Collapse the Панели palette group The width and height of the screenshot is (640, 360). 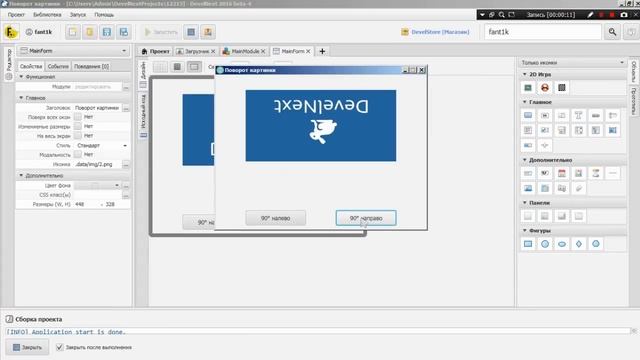[x=524, y=202]
